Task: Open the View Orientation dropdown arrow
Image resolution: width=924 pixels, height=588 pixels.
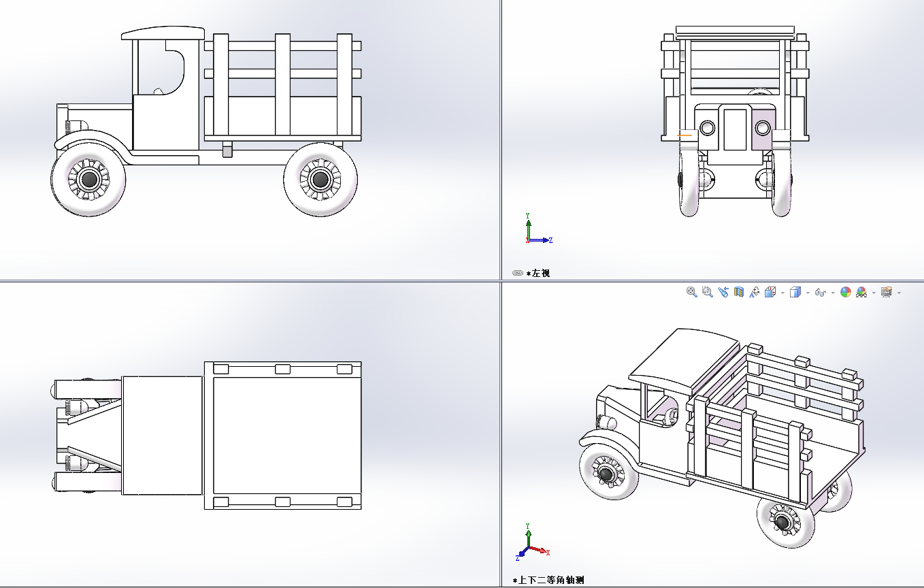Action: pyautogui.click(x=782, y=293)
